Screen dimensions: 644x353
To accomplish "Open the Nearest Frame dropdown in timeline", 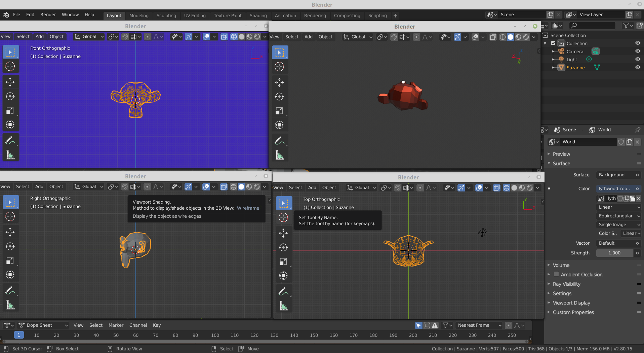I will (479, 325).
